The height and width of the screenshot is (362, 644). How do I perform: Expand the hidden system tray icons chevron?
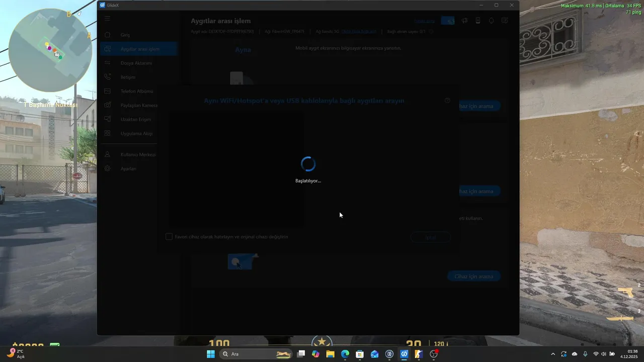553,354
